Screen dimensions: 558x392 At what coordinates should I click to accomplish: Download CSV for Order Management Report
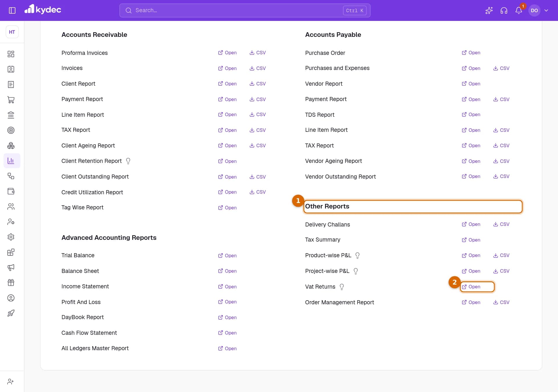[501, 302]
